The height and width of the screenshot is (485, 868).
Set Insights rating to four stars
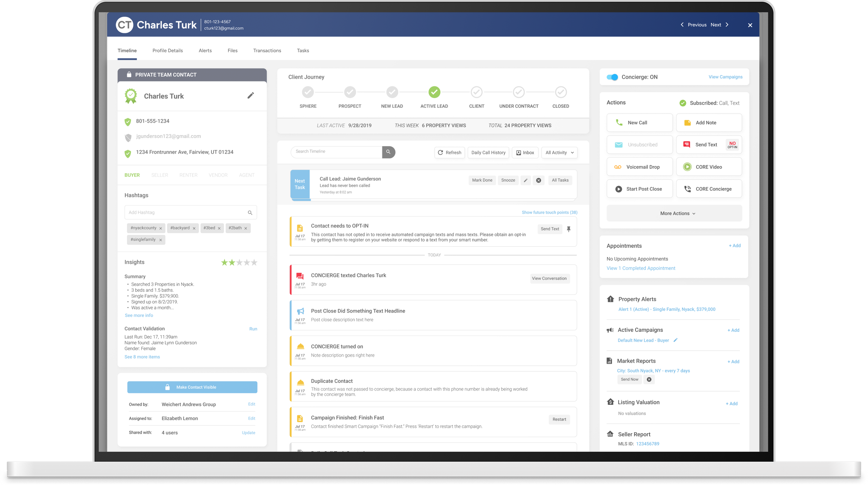(x=247, y=263)
